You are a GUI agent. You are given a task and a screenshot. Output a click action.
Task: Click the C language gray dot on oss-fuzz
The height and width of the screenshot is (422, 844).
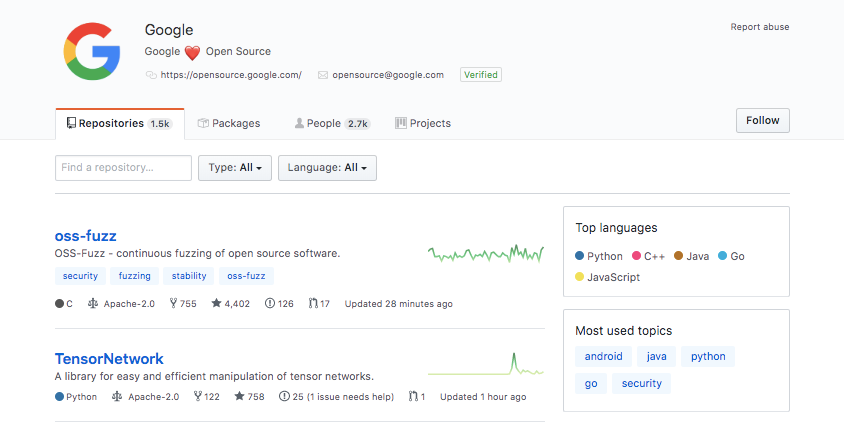pos(59,304)
